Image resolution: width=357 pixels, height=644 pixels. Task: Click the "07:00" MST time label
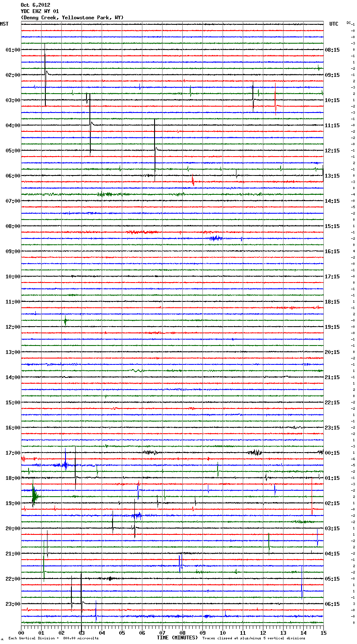(13, 201)
